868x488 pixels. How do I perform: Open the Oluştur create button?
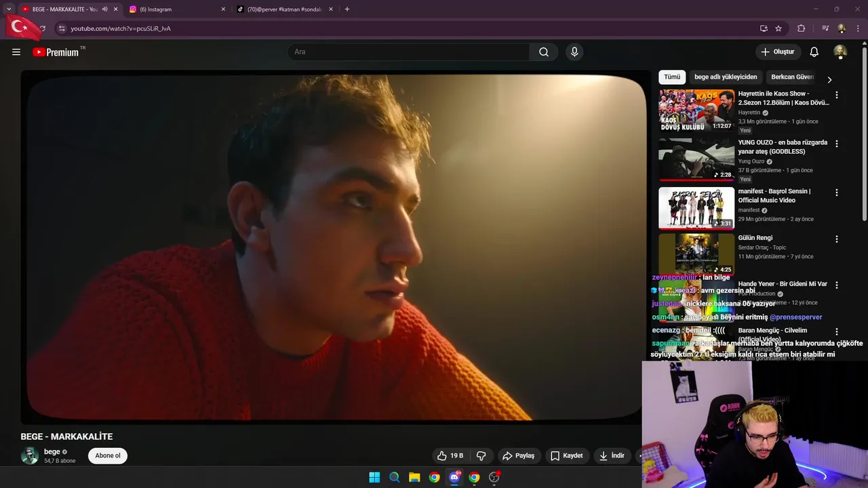(x=777, y=52)
